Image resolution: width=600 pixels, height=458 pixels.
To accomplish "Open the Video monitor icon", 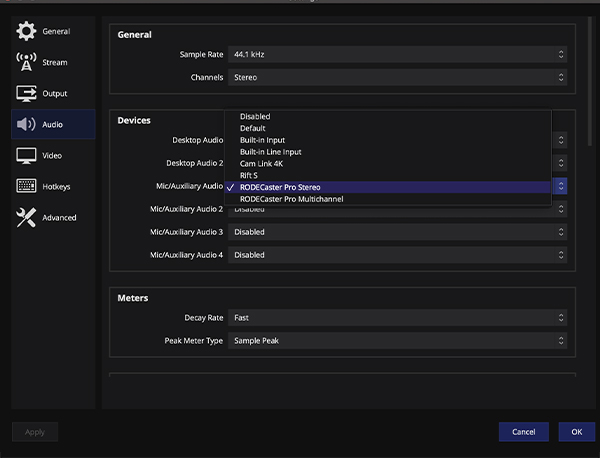I will pyautogui.click(x=26, y=155).
